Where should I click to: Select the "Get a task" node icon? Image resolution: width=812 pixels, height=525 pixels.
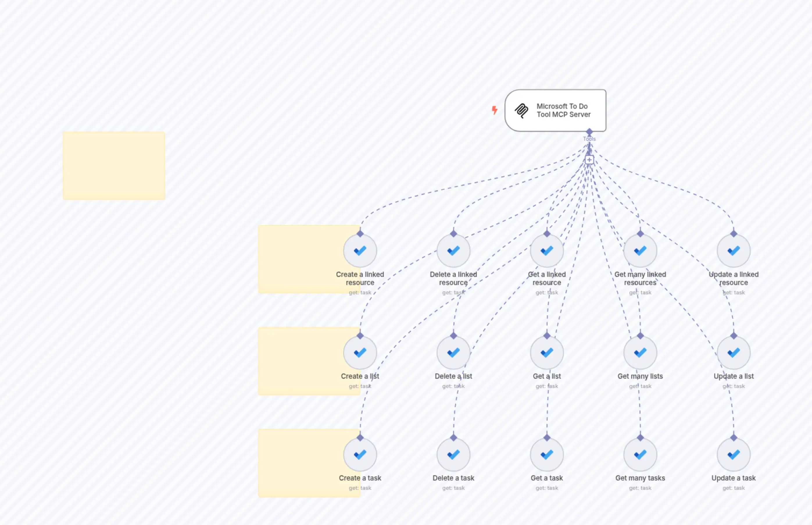pos(547,454)
